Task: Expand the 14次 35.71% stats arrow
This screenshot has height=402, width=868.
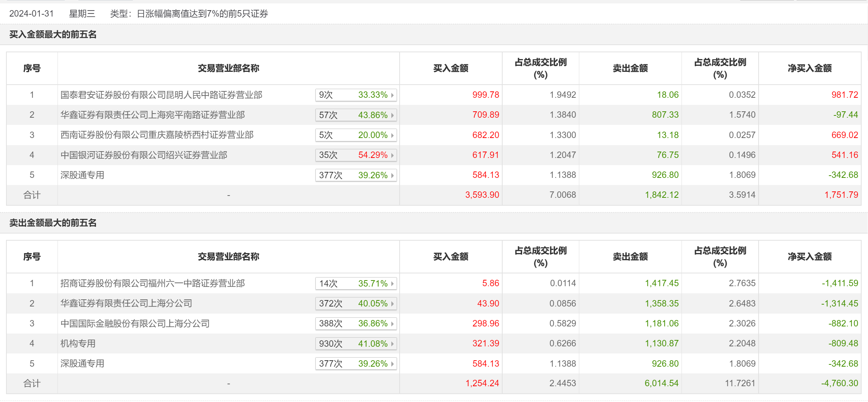Action: [392, 284]
